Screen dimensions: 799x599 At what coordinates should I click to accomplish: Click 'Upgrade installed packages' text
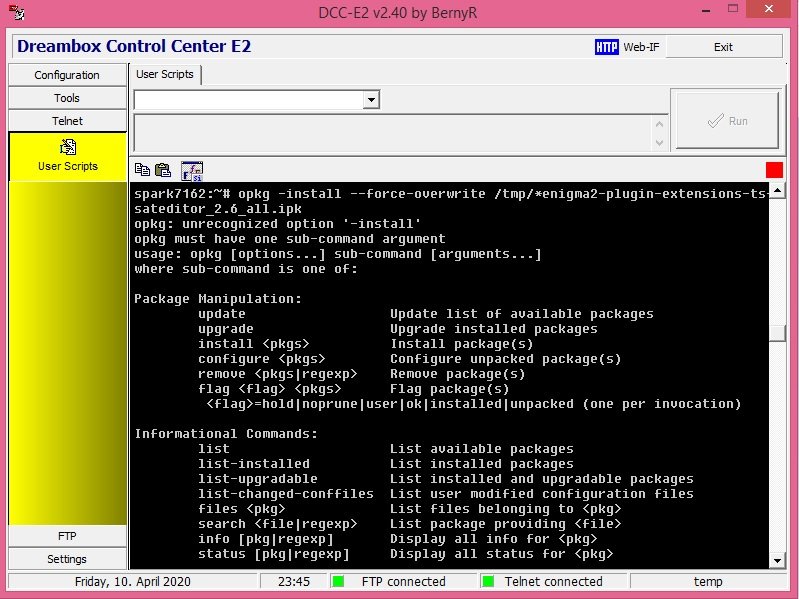494,329
